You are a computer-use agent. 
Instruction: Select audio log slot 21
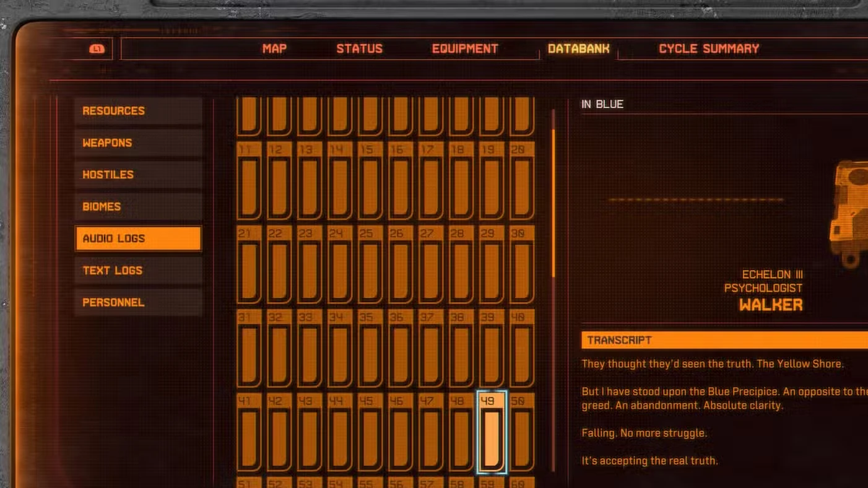pyautogui.click(x=249, y=264)
